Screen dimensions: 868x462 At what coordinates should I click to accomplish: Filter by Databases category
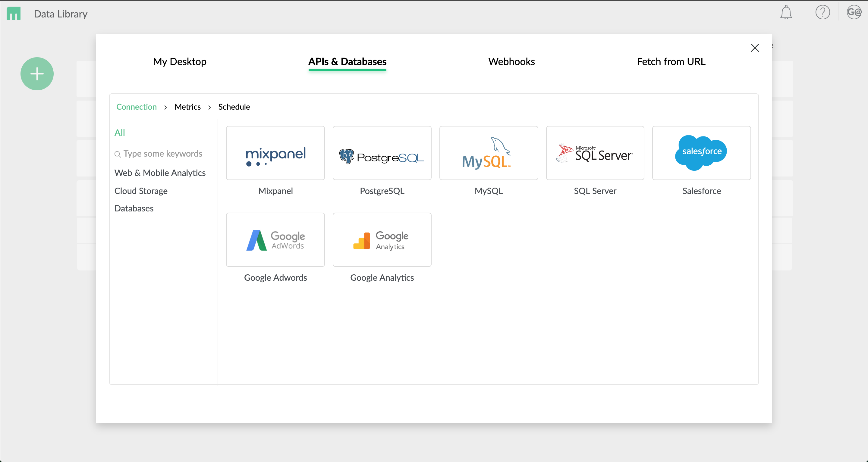134,208
